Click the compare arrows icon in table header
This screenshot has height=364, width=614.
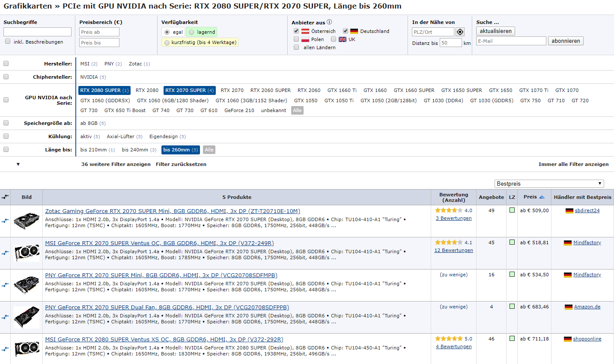point(5,197)
